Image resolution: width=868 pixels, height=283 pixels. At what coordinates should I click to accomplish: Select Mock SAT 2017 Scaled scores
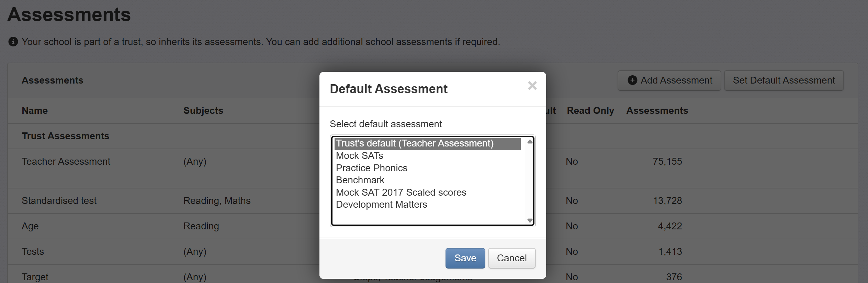click(x=401, y=193)
